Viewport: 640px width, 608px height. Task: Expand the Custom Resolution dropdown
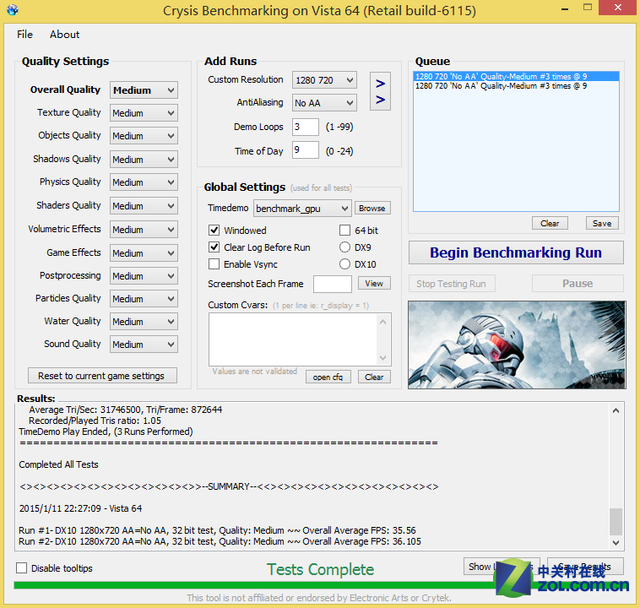point(324,80)
